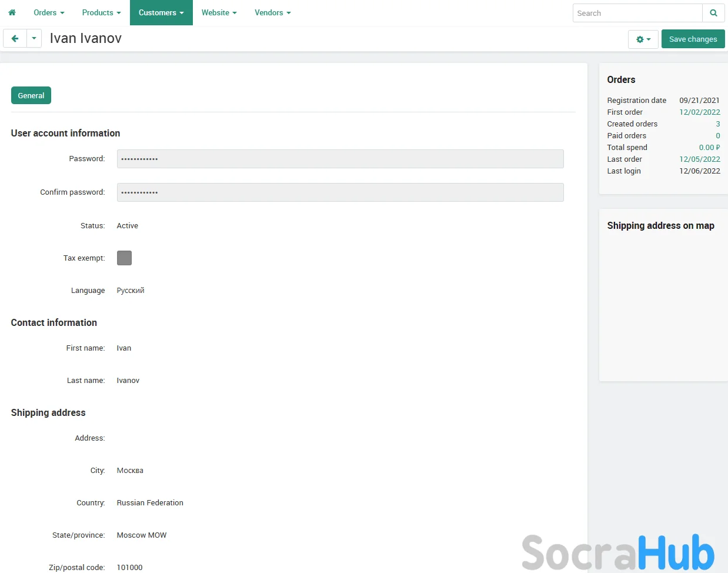The image size is (728, 573).
Task: Open the Paid orders count 0 link
Action: coord(717,135)
